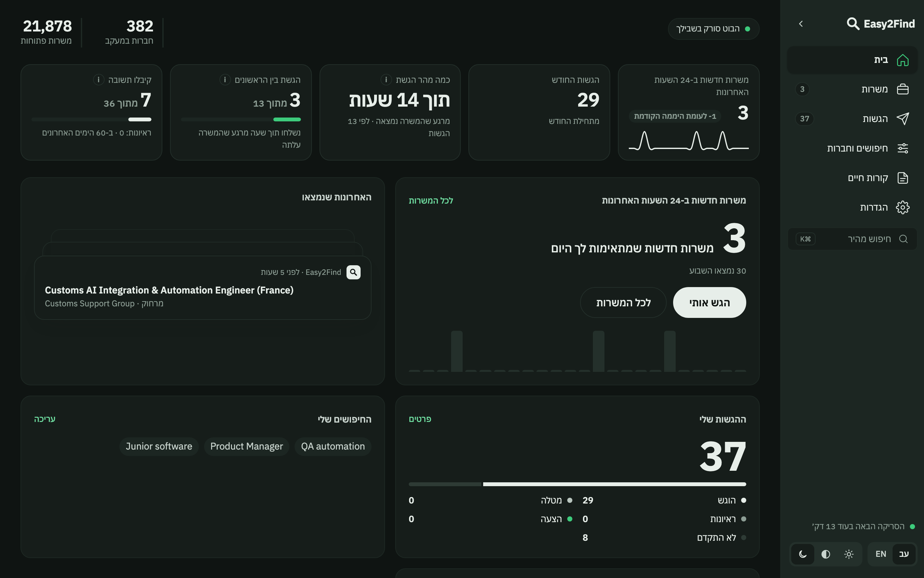Click the search icon in quick search box

(x=903, y=239)
